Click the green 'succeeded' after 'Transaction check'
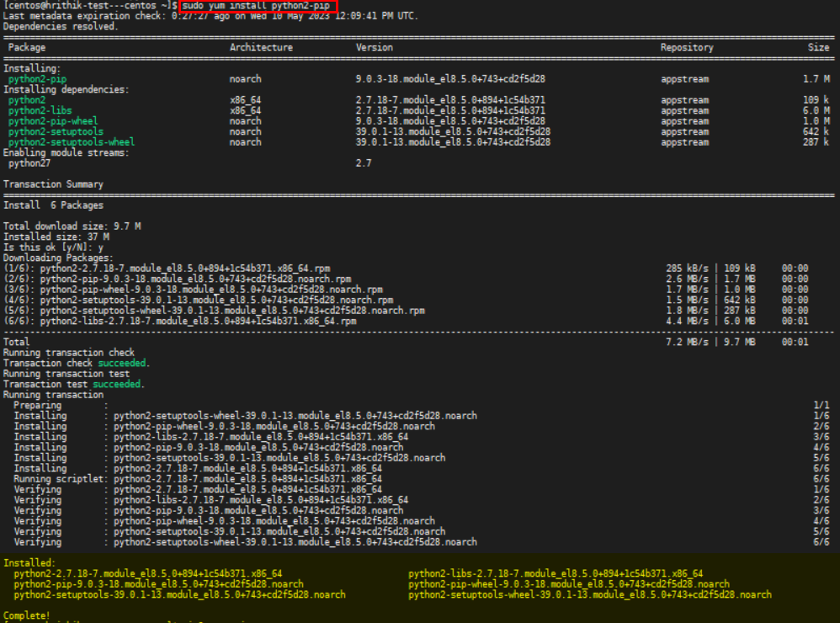 tap(122, 363)
